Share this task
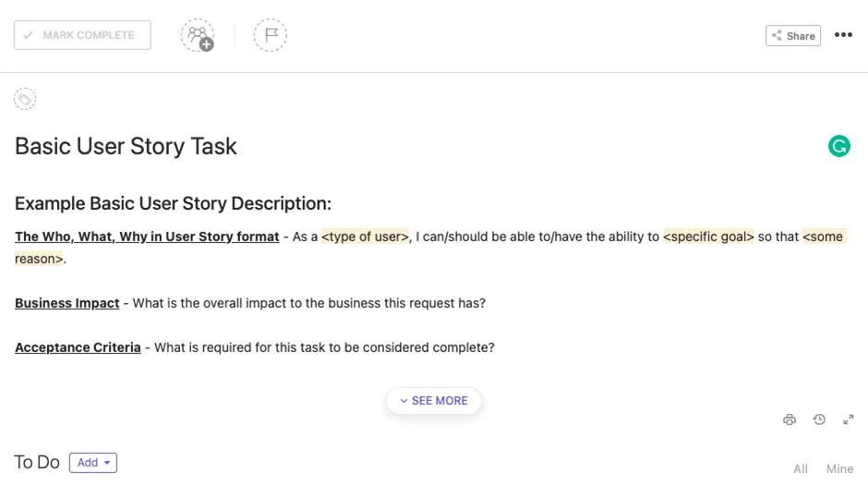The width and height of the screenshot is (868, 485). click(x=793, y=36)
